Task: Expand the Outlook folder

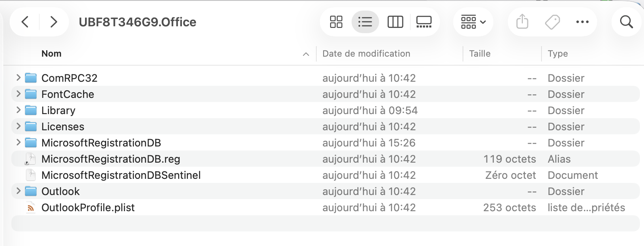Action: (x=18, y=191)
